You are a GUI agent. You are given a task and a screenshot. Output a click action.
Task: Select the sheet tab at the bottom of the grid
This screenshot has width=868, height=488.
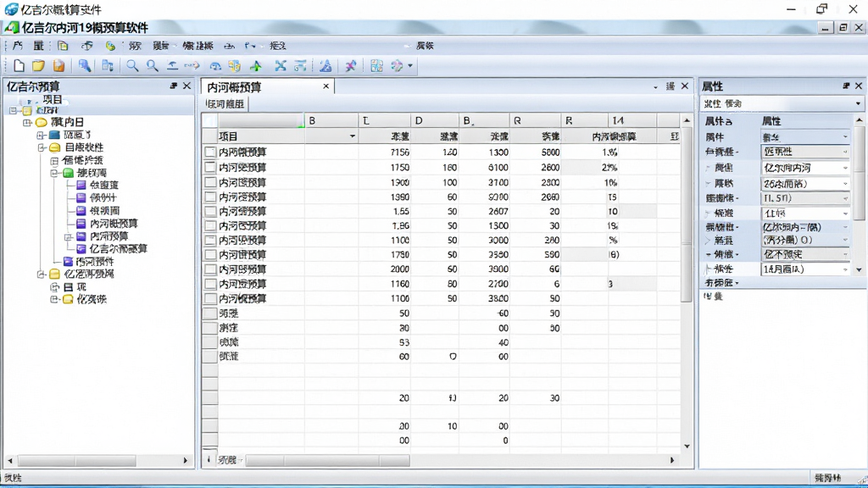point(227,460)
